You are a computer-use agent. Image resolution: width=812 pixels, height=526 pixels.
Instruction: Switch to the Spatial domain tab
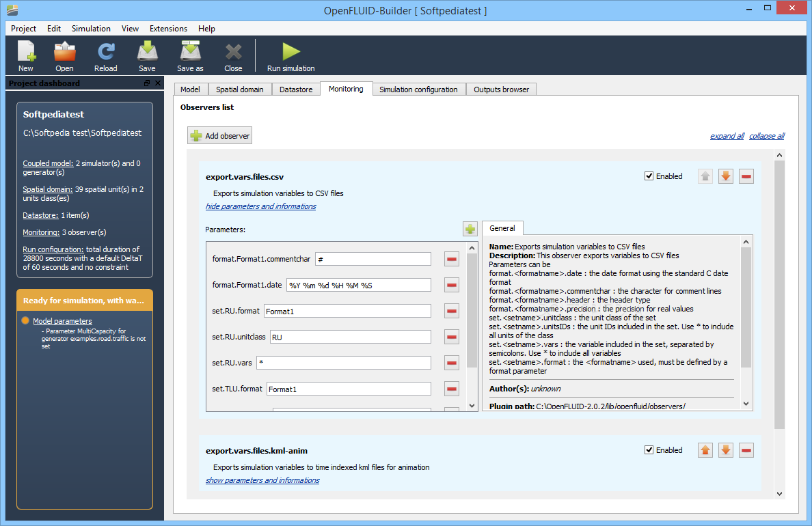click(x=240, y=89)
